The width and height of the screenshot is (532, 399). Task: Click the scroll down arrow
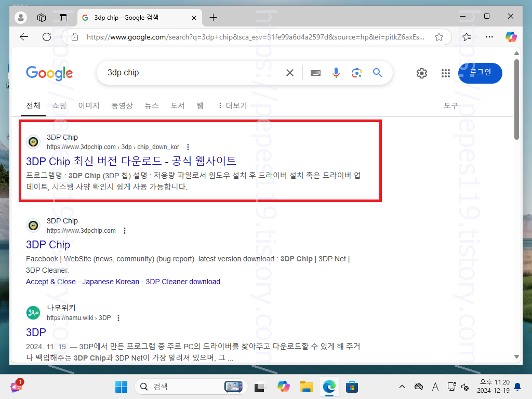pos(516,356)
